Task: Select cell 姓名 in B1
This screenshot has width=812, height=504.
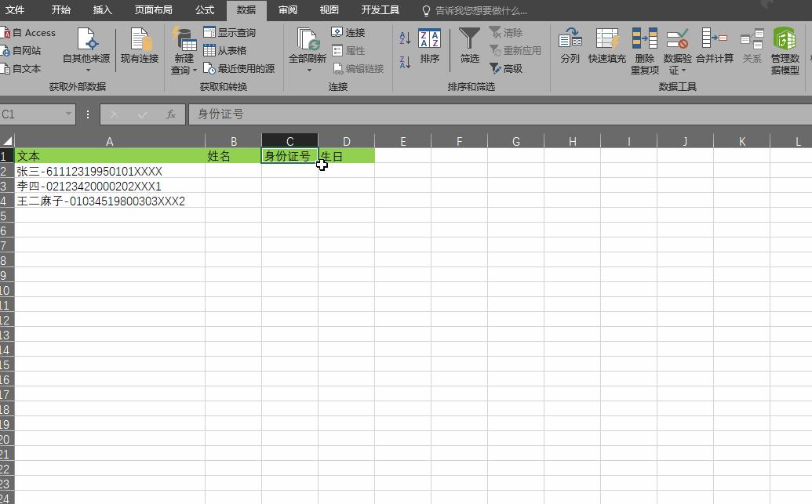Action: [234, 156]
